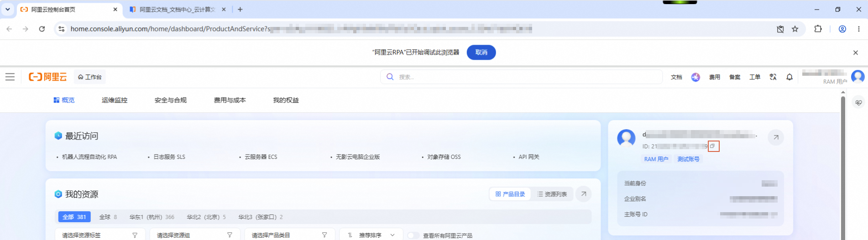Open 日志服务 SLS from recent visits

pos(169,157)
